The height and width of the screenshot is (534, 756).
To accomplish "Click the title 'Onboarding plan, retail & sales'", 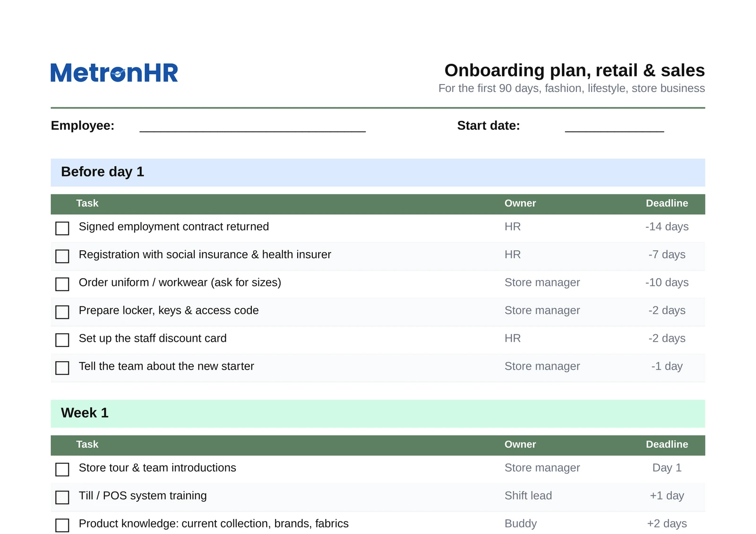I will (575, 70).
